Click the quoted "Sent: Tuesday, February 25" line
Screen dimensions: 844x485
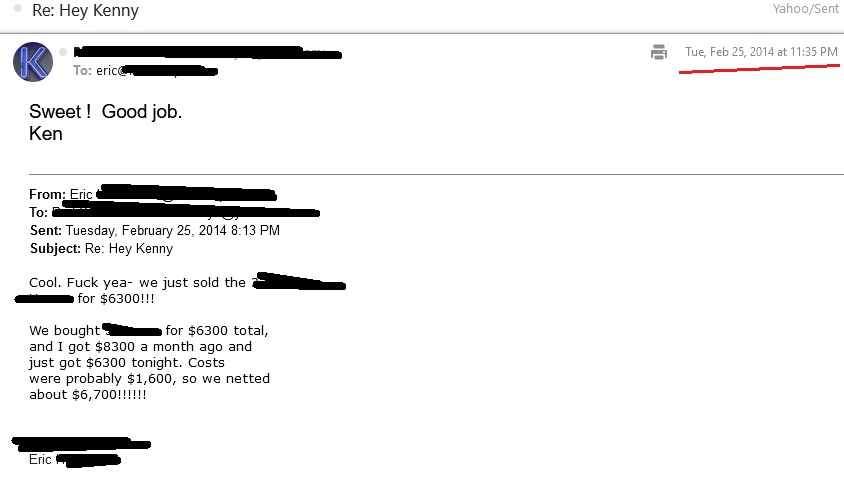(155, 230)
